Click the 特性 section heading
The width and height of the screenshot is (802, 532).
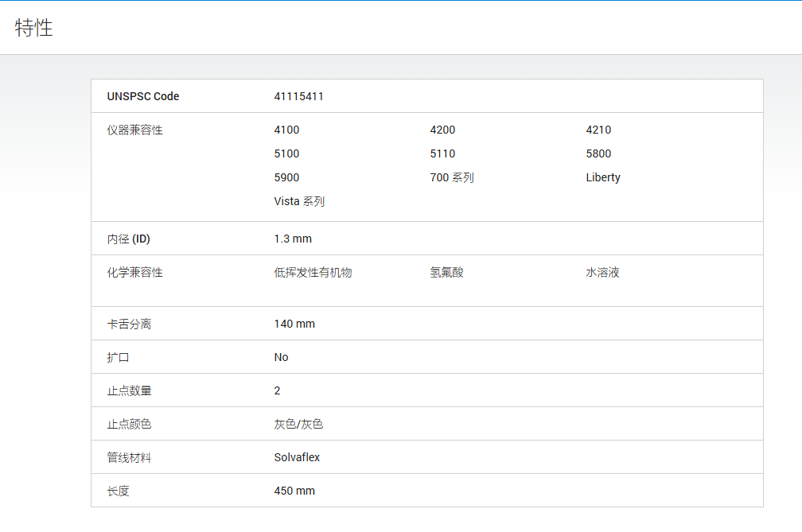pyautogui.click(x=33, y=28)
